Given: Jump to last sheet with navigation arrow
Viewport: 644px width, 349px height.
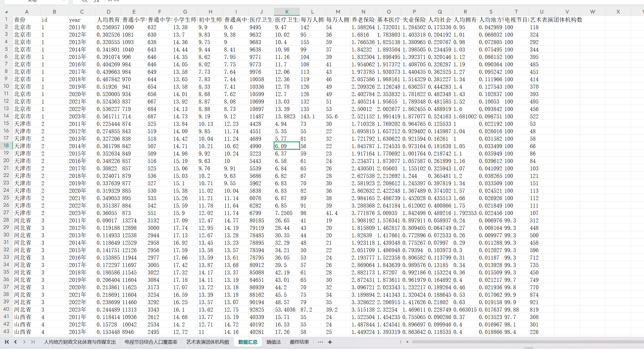Looking at the screenshot, I should pos(33,342).
